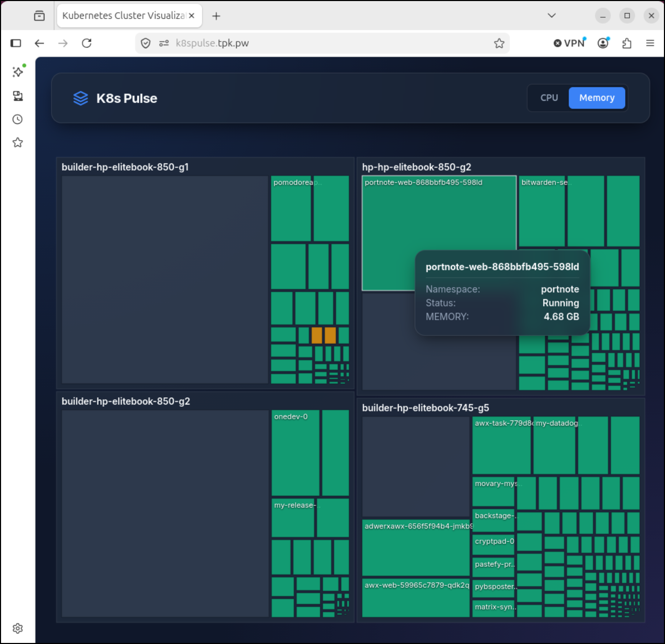
Task: Click the right orange warning pod tile
Action: (x=330, y=335)
